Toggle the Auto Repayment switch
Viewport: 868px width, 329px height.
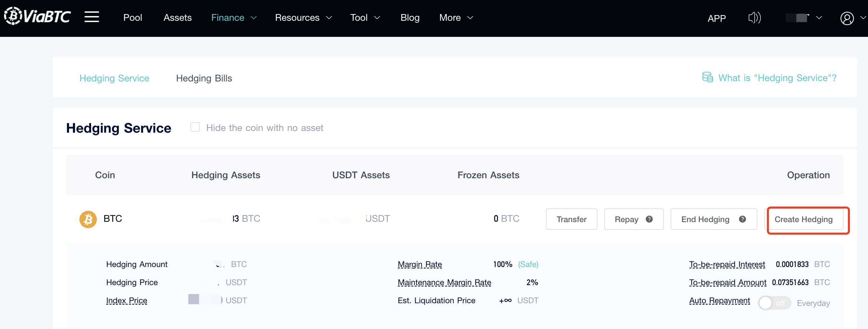(x=774, y=303)
